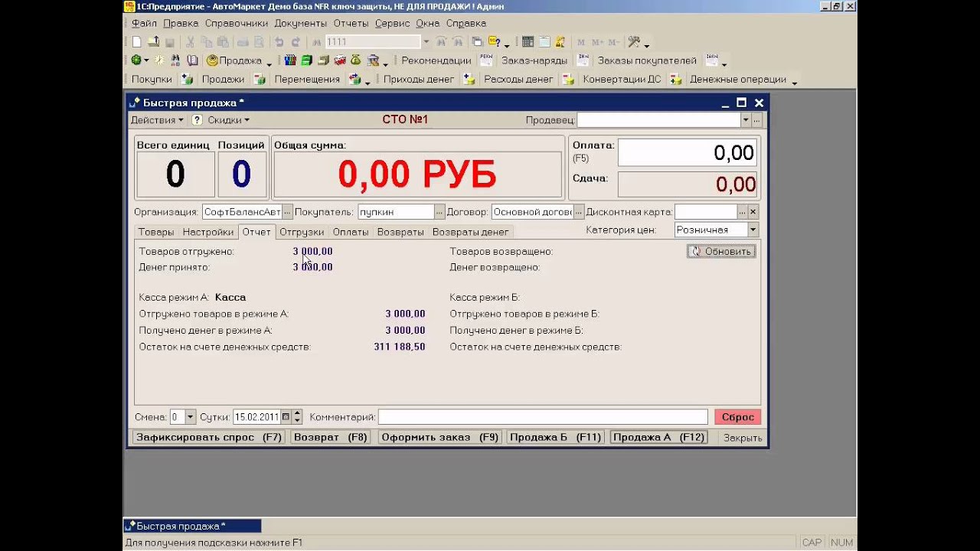This screenshot has width=980, height=551.
Task: Click the bank building icon
Action: tap(373, 60)
